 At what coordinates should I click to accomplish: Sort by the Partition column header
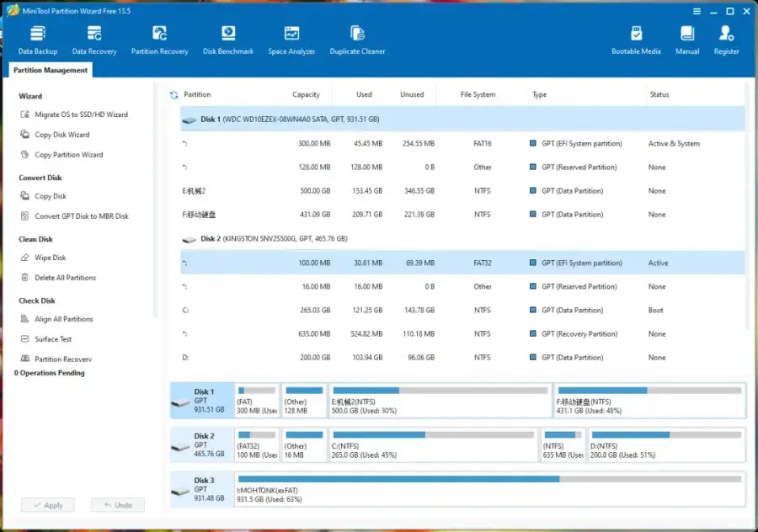tap(197, 94)
